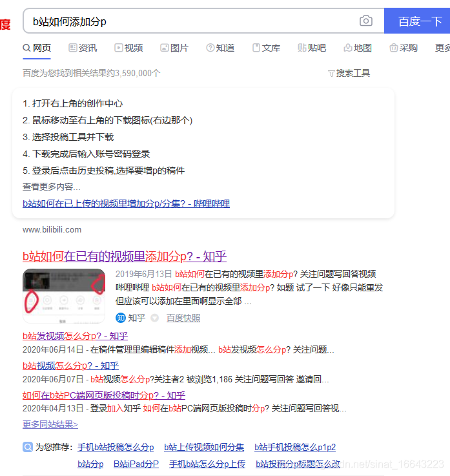Click the document icon beside 文库
450x476 pixels.
click(x=256, y=48)
